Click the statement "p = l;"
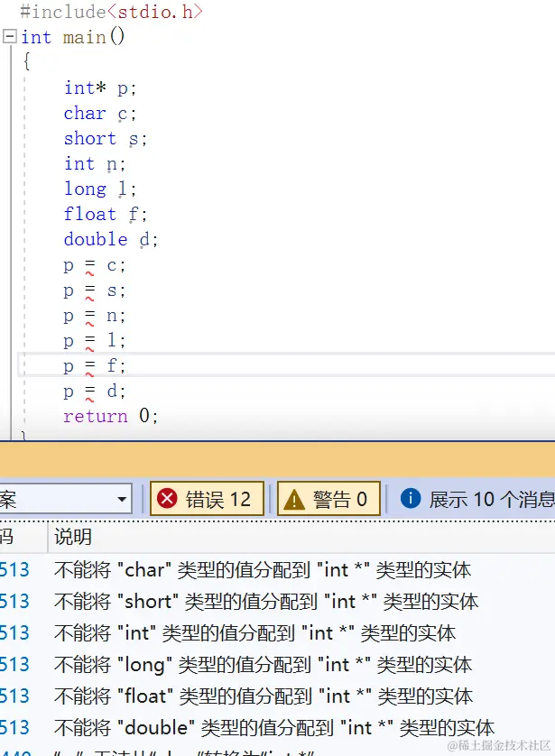 coord(95,340)
